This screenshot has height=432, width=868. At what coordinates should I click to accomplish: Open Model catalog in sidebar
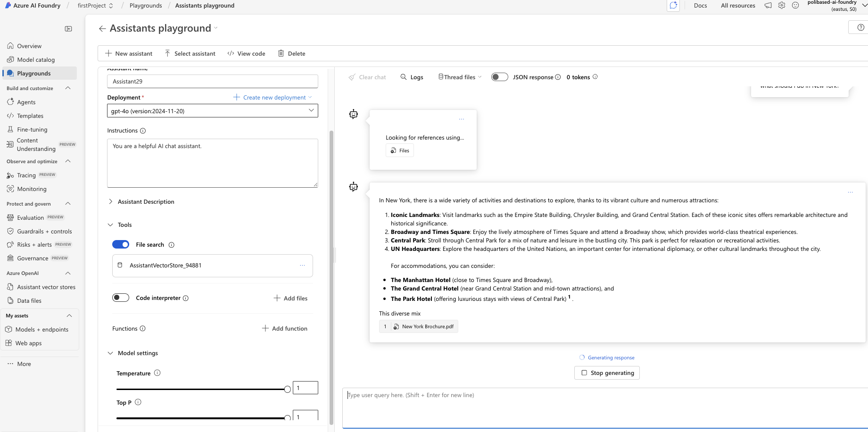point(36,60)
